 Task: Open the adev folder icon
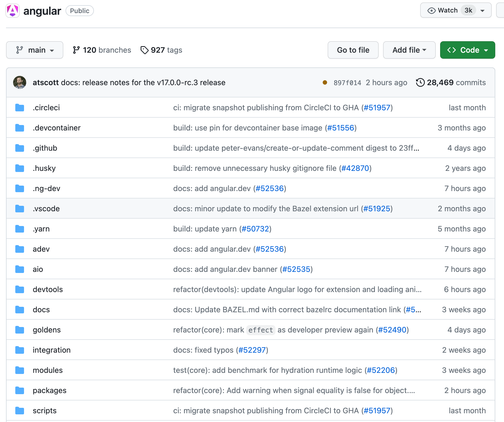tap(20, 249)
